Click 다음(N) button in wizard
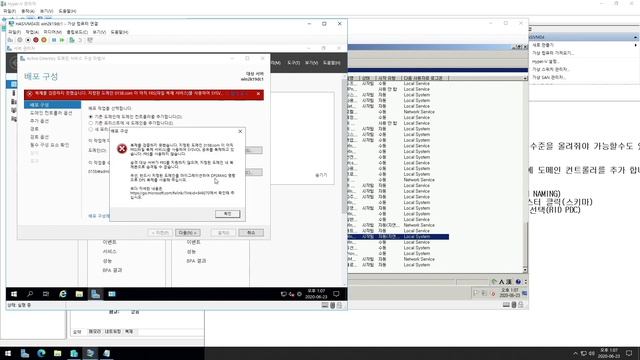640x360 pixels. click(188, 233)
